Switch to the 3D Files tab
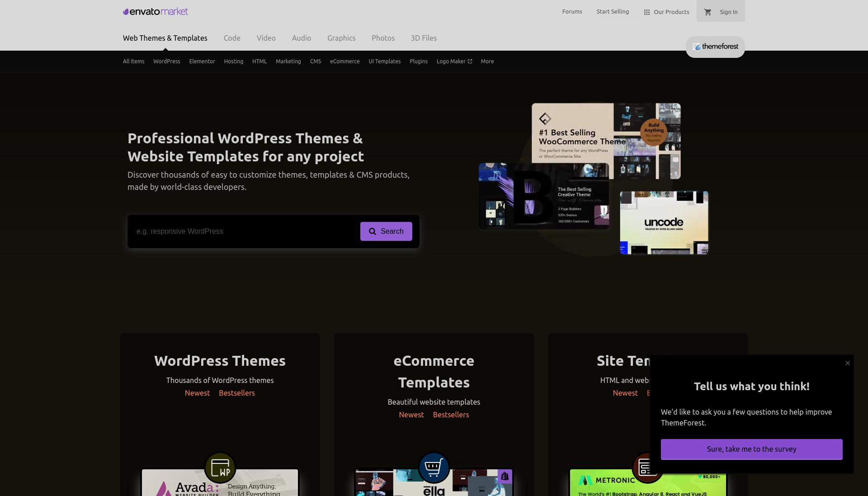This screenshot has width=868, height=496. pyautogui.click(x=424, y=38)
